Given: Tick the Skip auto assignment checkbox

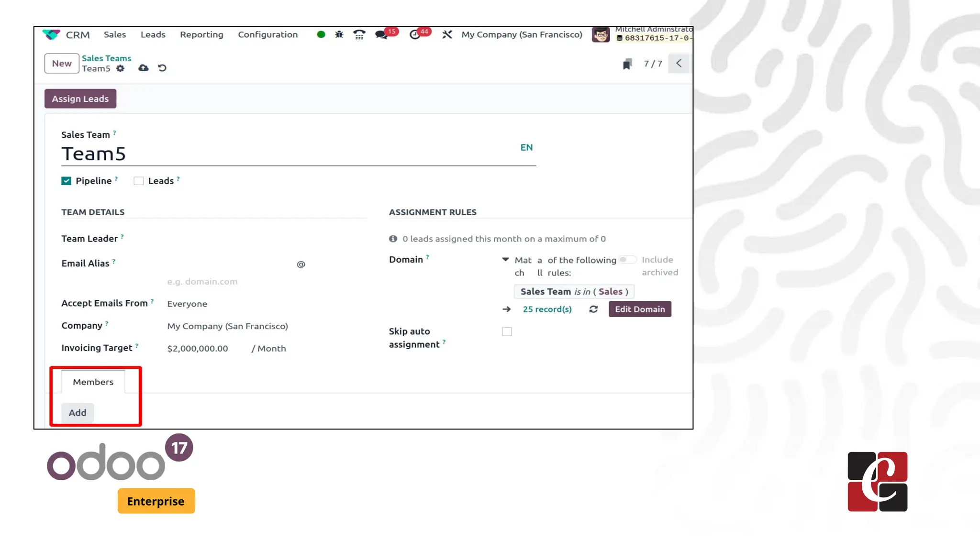Looking at the screenshot, I should click(x=507, y=331).
